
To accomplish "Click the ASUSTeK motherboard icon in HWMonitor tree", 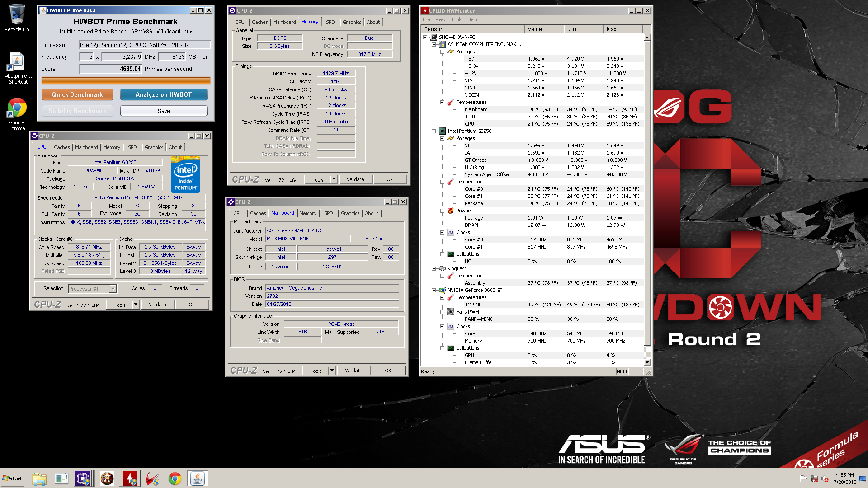I will click(442, 44).
